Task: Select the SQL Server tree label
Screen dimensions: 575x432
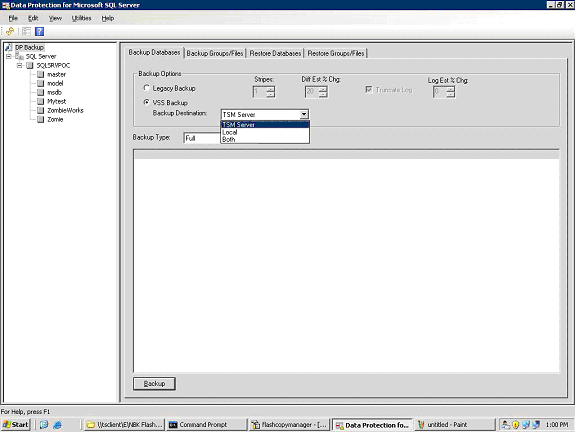Action: click(x=41, y=56)
